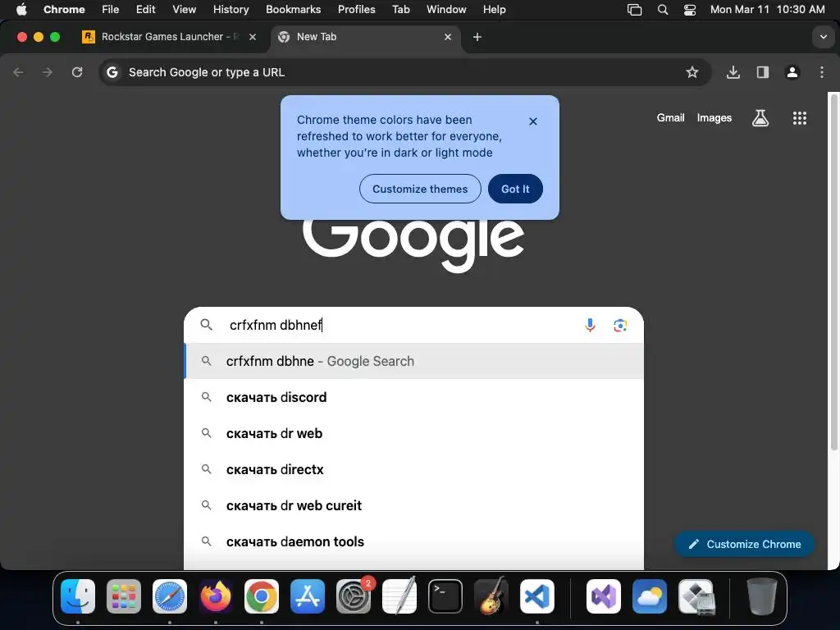Open the side panel icon
Image resolution: width=840 pixels, height=630 pixels.
762,72
